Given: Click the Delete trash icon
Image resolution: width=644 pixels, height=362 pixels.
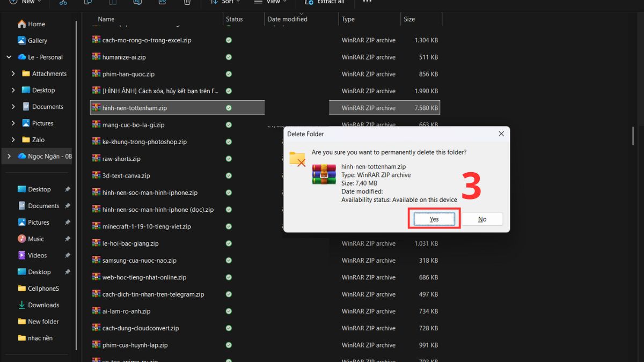Looking at the screenshot, I should [187, 3].
